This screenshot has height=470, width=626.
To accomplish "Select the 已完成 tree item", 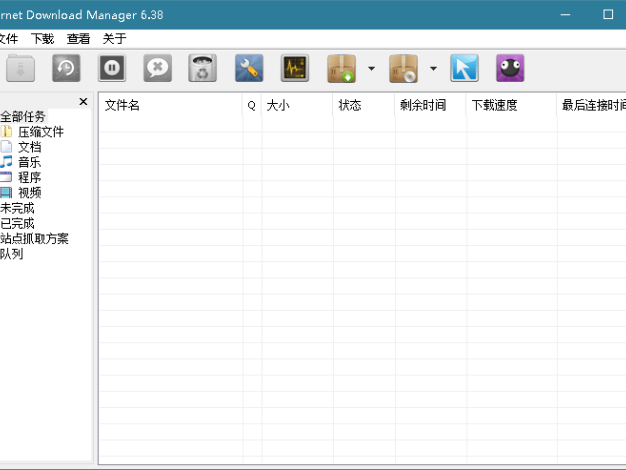I will (17, 223).
